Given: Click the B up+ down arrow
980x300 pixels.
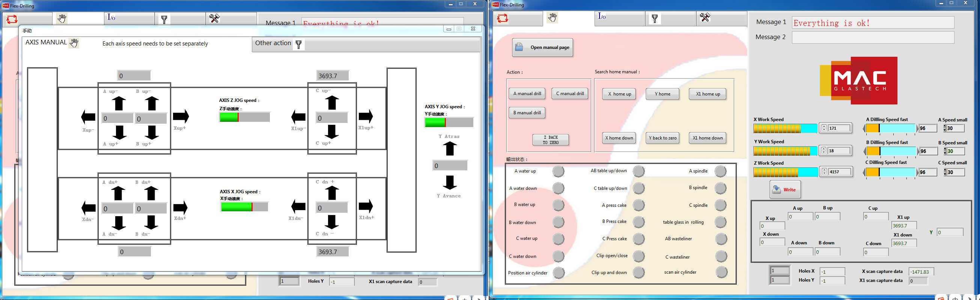Looking at the screenshot, I should click(152, 132).
